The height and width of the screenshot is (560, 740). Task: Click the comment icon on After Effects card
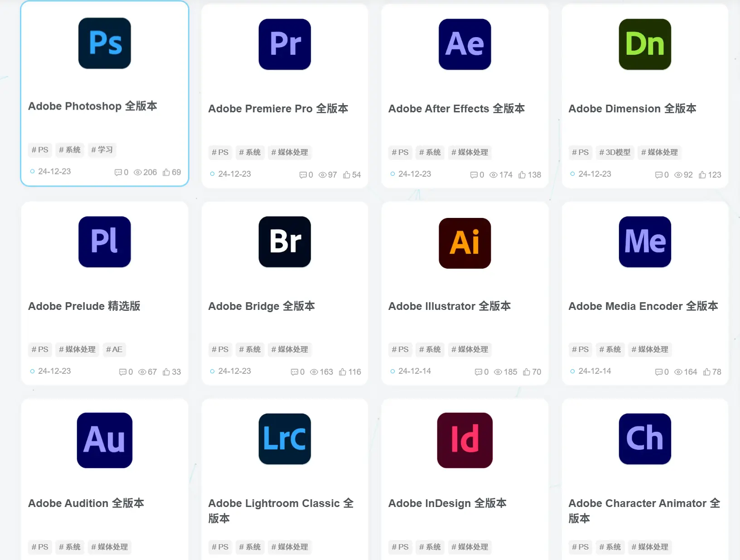click(474, 175)
